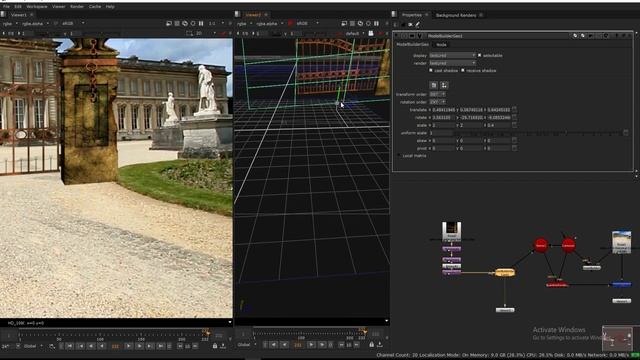This screenshot has width=640, height=360.
Task: Toggle the cast shadow checkbox
Action: 431,71
